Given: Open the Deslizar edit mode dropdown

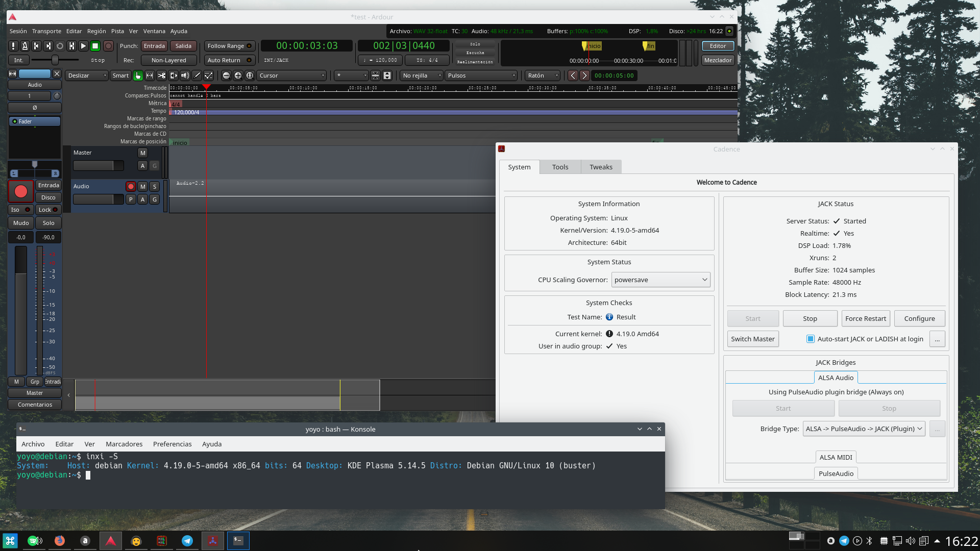Looking at the screenshot, I should click(x=86, y=76).
